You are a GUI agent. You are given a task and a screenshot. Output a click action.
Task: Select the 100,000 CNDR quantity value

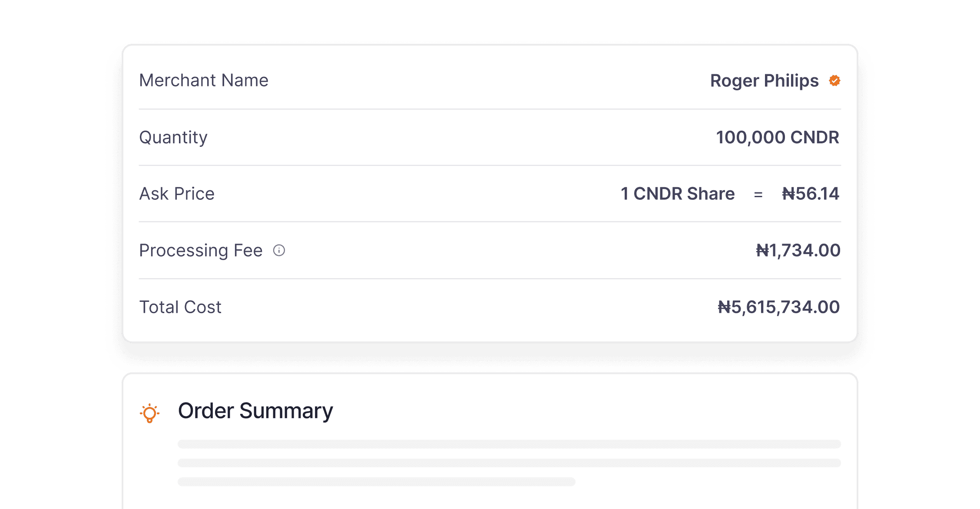778,137
